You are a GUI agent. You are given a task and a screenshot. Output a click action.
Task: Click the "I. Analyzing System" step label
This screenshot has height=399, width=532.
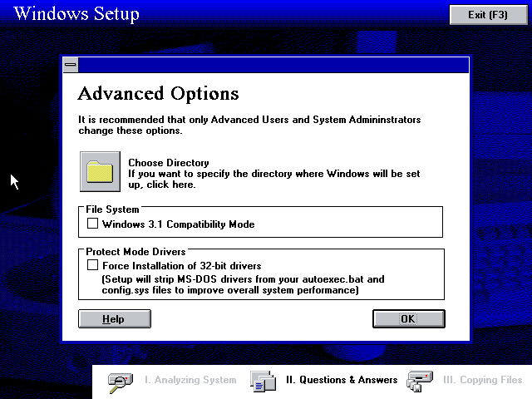pos(190,380)
